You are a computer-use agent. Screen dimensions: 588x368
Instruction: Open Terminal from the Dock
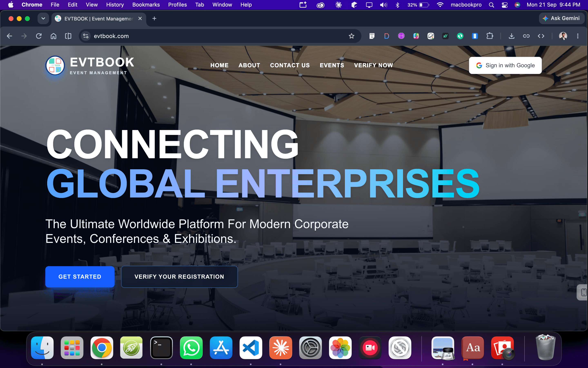pyautogui.click(x=161, y=348)
